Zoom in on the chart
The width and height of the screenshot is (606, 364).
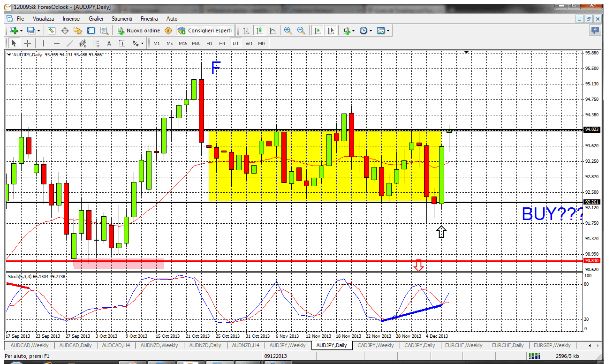tap(288, 30)
